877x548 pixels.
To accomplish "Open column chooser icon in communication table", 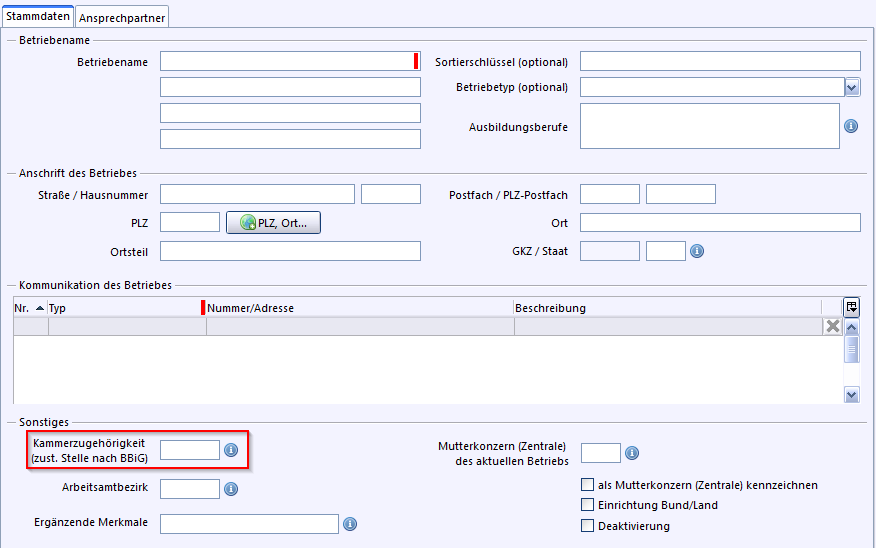I will [x=851, y=307].
